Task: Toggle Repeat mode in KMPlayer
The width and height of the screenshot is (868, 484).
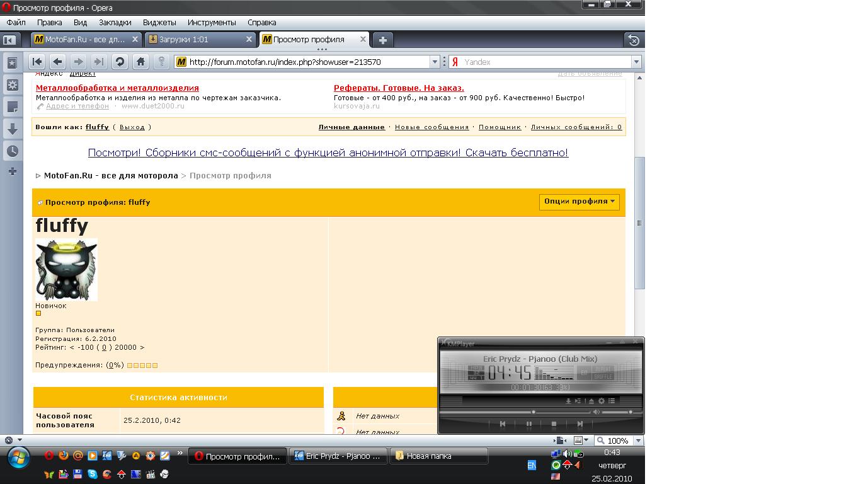Action: click(x=603, y=369)
